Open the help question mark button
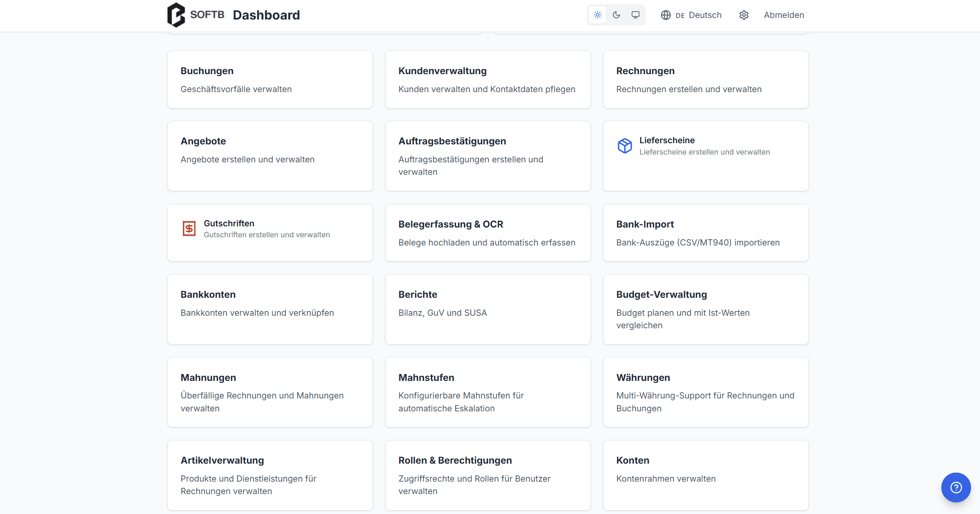This screenshot has height=514, width=980. pos(956,487)
